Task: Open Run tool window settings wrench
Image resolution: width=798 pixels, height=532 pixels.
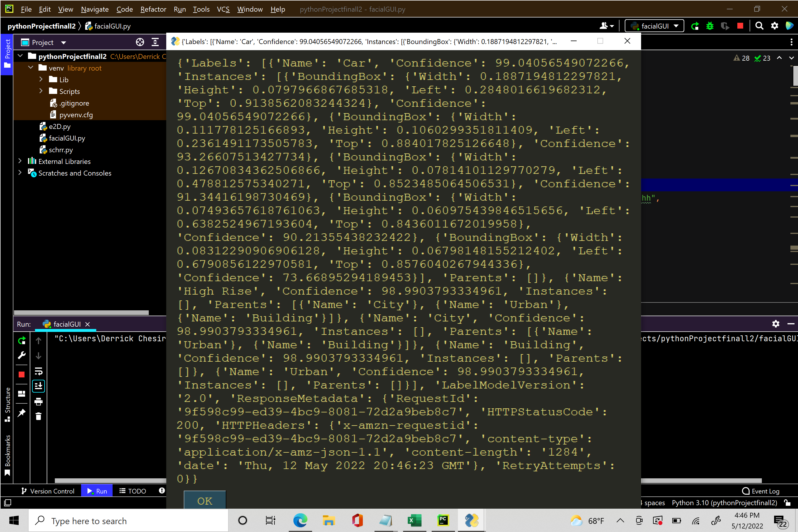Action: (21, 356)
